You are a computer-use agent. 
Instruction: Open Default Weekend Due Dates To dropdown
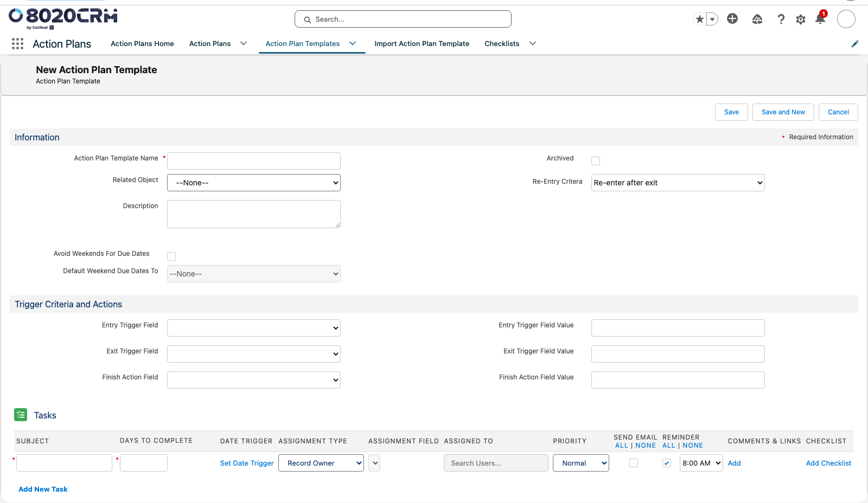pos(254,274)
